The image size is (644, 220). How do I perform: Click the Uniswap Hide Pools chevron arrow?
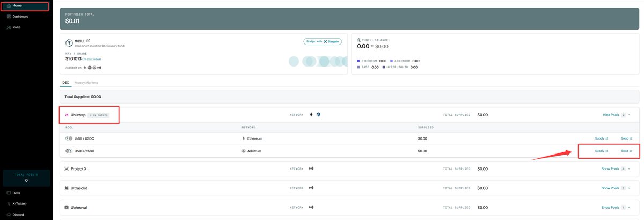629,115
